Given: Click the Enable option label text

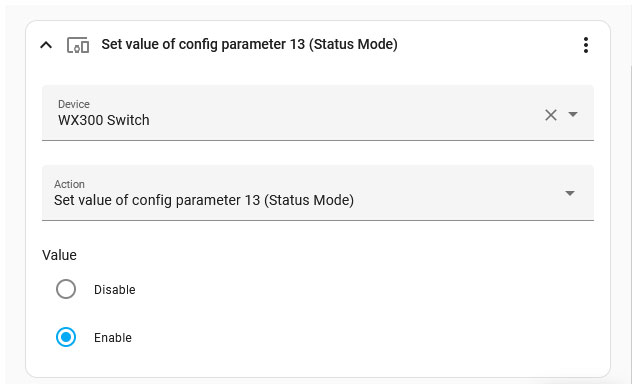Looking at the screenshot, I should coord(113,337).
